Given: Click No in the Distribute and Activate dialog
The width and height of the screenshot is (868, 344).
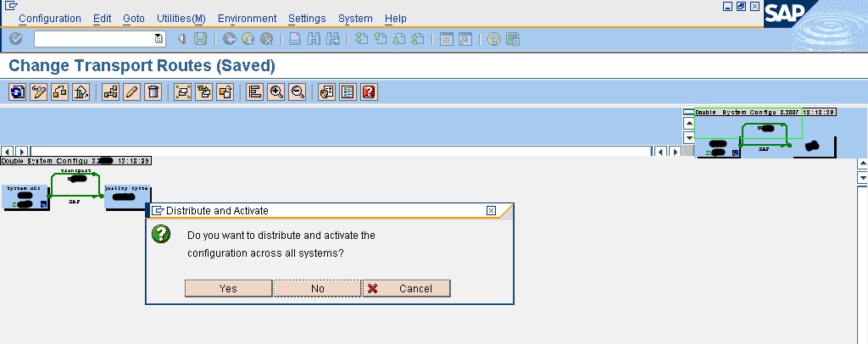Looking at the screenshot, I should pos(317,288).
